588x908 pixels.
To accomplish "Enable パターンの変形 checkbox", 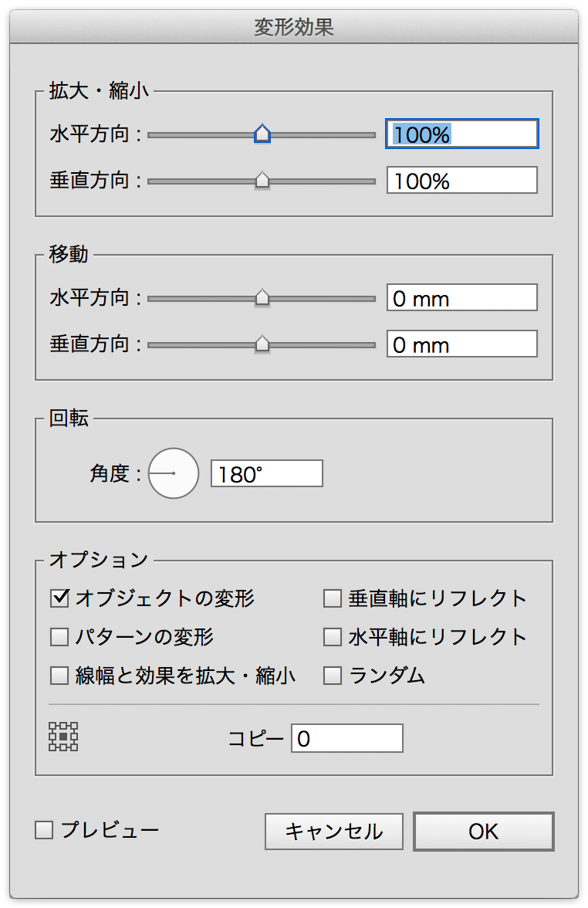I will point(59,637).
